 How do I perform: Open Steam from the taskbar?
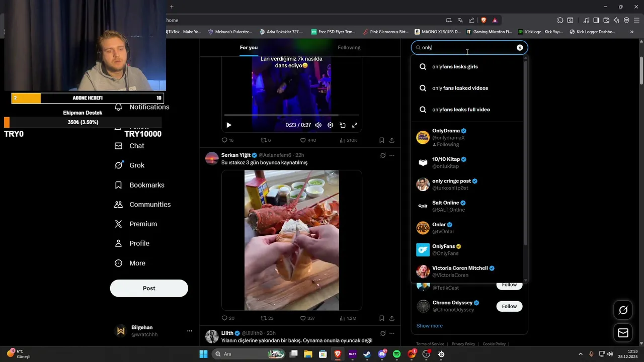point(367,354)
